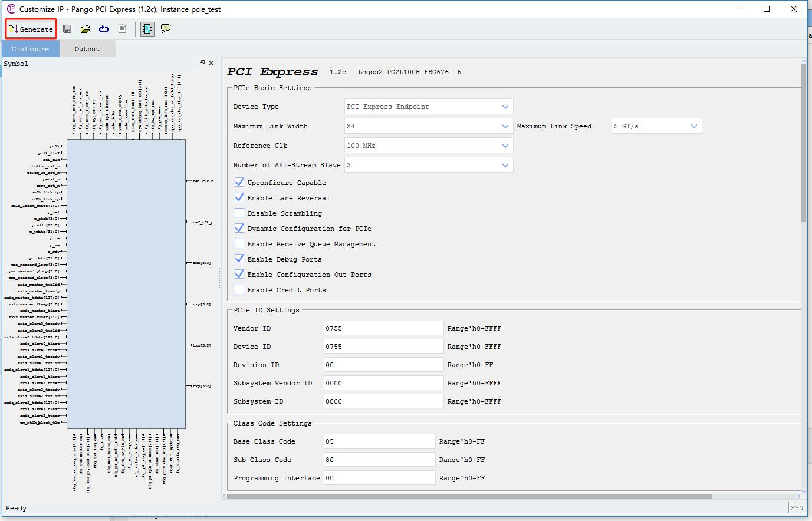Switch to the Output tab
The image size is (812, 521).
87,49
